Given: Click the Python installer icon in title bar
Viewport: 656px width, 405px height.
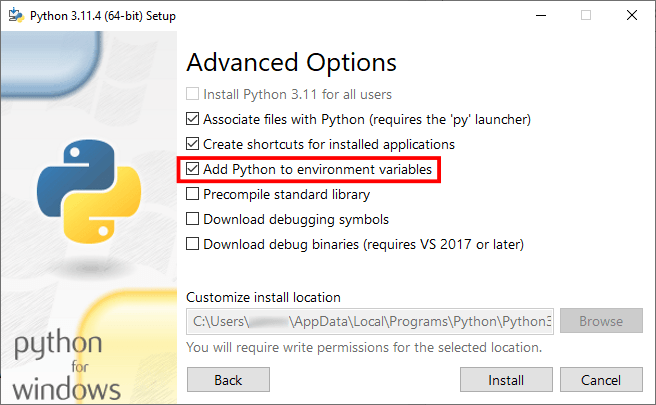Looking at the screenshot, I should [x=15, y=15].
